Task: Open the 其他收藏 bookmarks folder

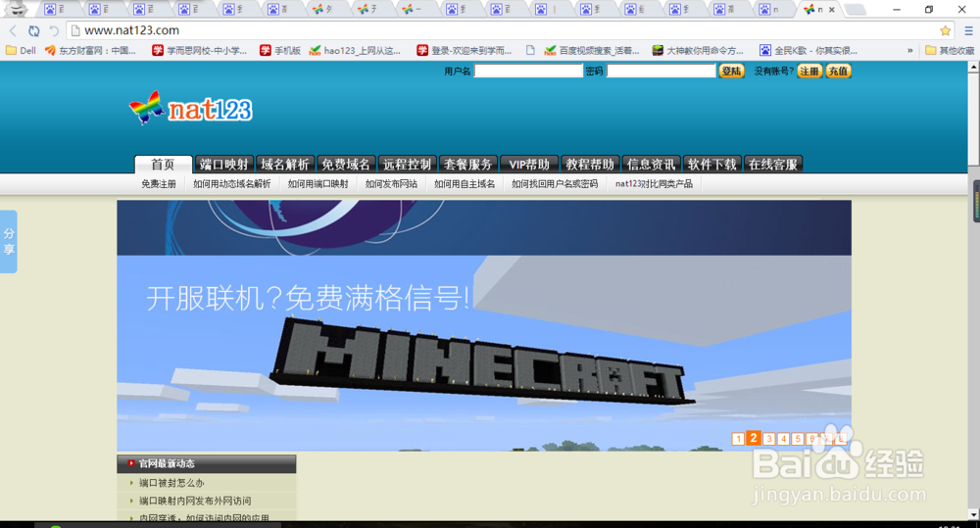Action: [950, 51]
